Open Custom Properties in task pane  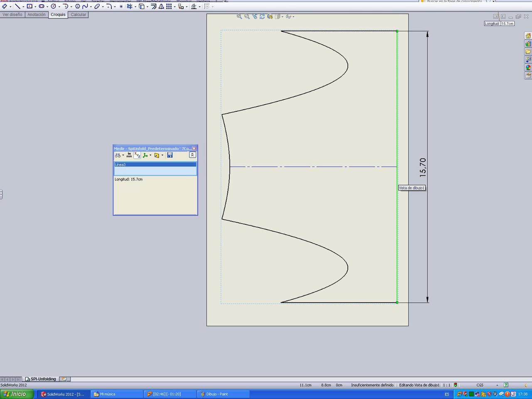(x=528, y=75)
